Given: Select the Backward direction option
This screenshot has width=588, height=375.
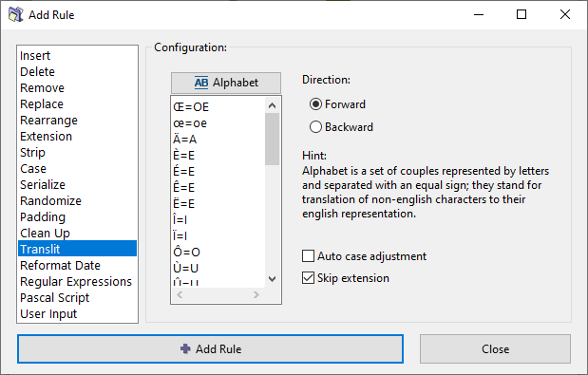Looking at the screenshot, I should point(315,127).
